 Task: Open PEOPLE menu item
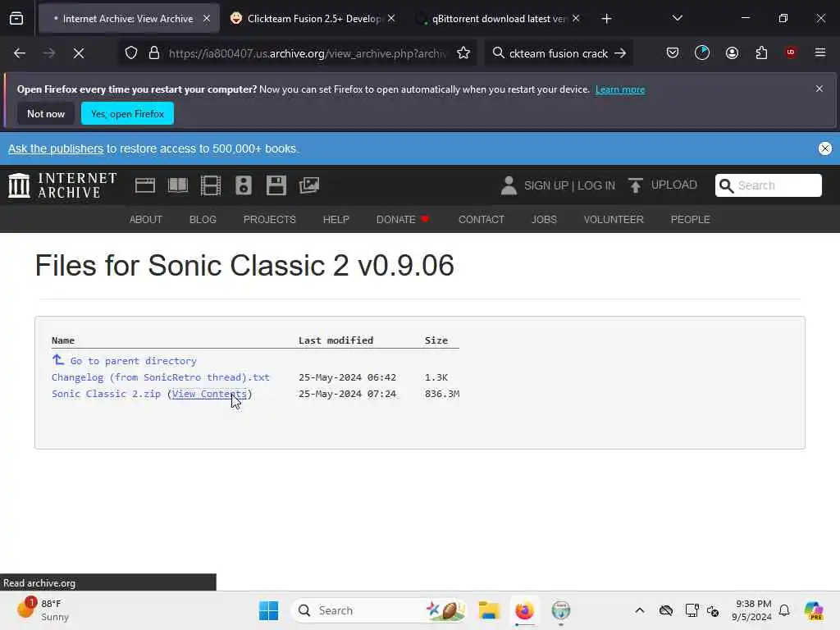[690, 220]
